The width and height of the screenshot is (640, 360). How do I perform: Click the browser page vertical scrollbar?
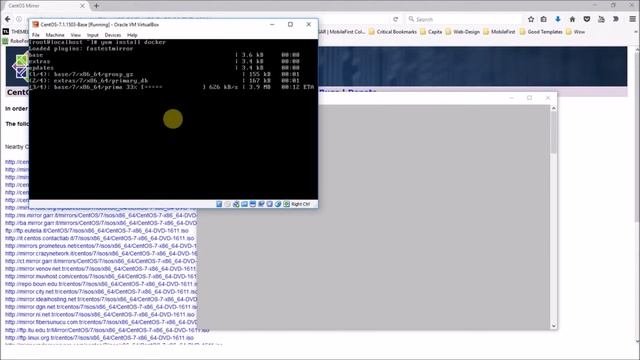coord(637,138)
